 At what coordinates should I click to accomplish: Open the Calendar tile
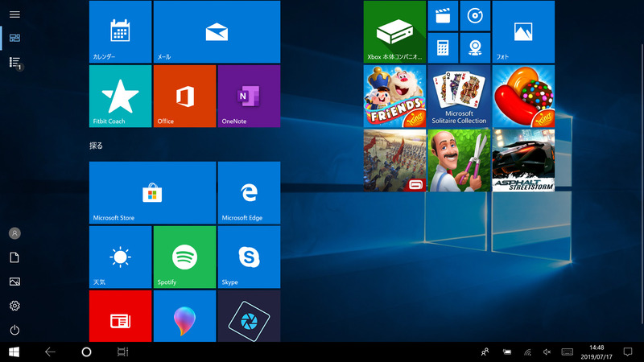(120, 31)
